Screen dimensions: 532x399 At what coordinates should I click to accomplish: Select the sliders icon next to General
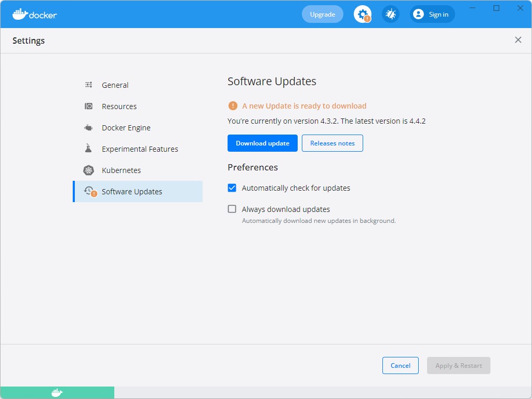(x=88, y=84)
